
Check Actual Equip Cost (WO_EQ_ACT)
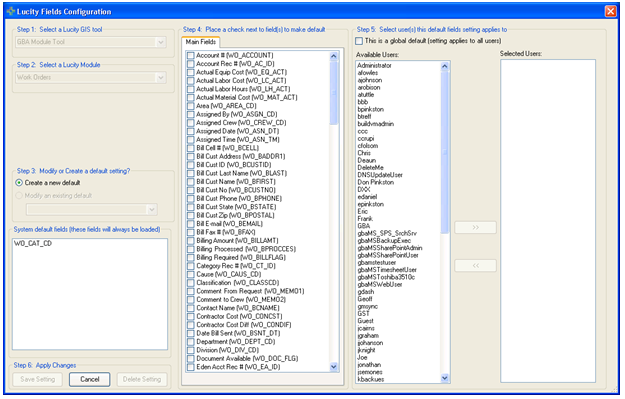191,72
